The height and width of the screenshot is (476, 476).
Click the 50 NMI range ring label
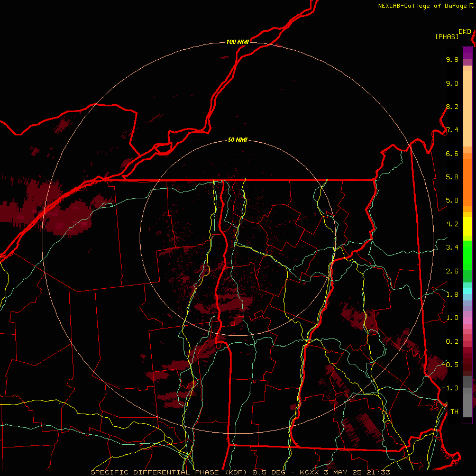pos(237,140)
